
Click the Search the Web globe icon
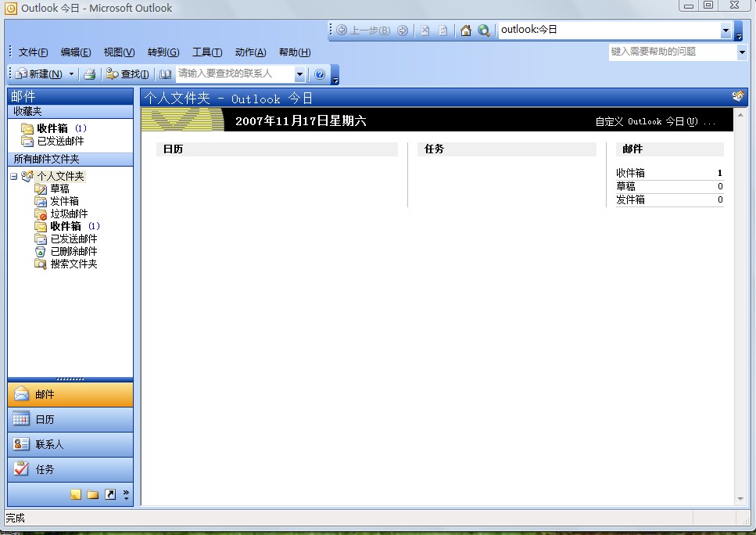pyautogui.click(x=484, y=31)
